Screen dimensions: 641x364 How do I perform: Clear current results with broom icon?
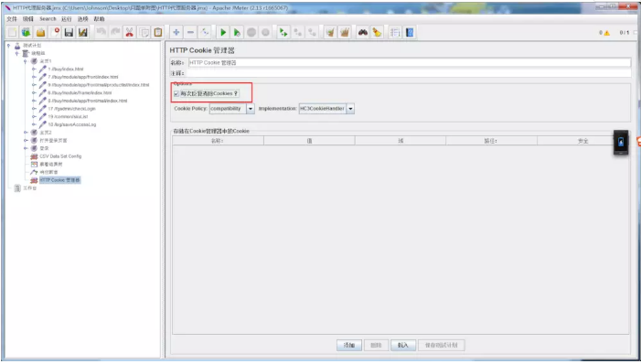click(x=330, y=32)
